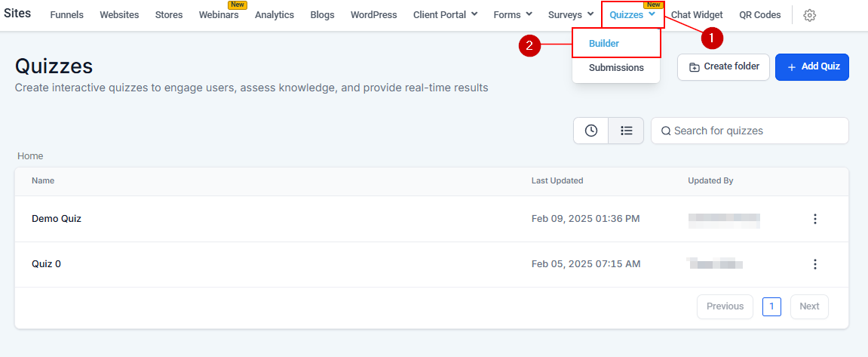Viewport: 868px width, 357px height.
Task: Open the Quizzes dropdown menu
Action: tap(633, 15)
